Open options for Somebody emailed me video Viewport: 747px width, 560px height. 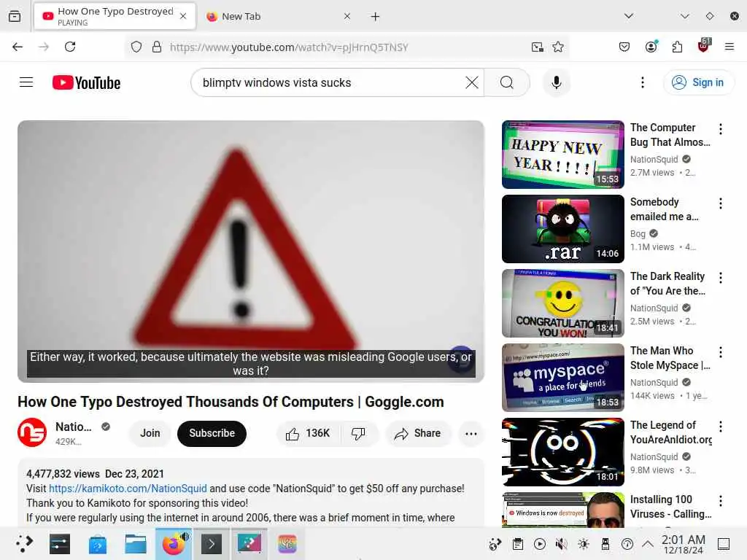(x=720, y=203)
